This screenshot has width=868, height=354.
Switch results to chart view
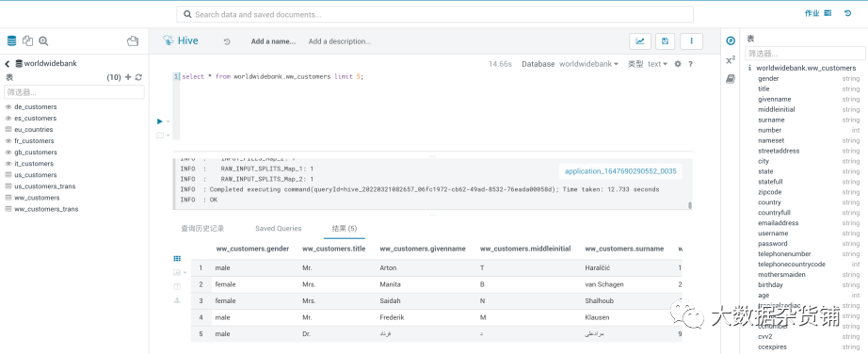(177, 273)
